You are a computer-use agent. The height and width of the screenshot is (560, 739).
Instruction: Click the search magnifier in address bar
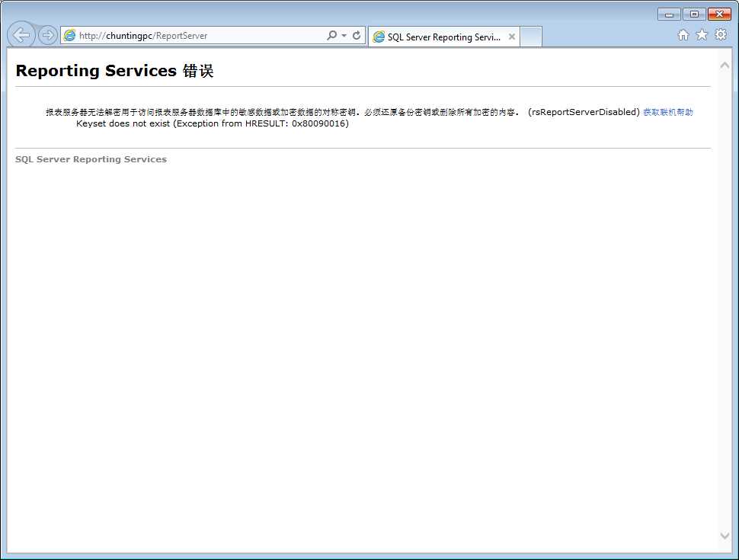point(332,35)
